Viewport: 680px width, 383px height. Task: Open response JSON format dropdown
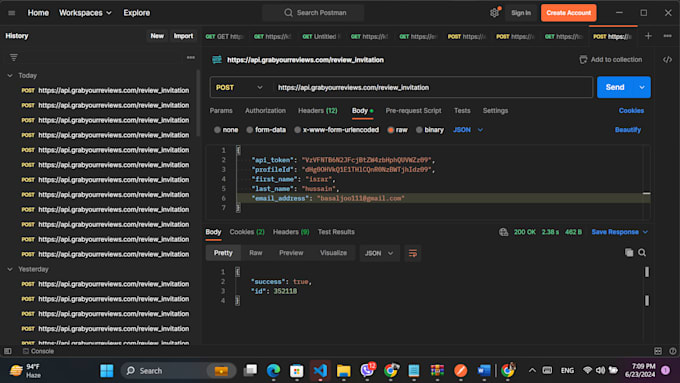point(379,253)
